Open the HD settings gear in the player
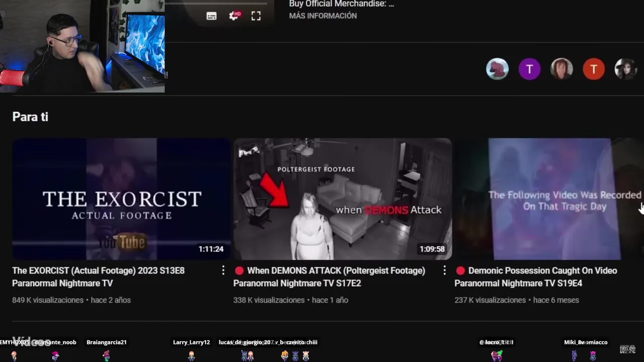Screen dimensions: 644x362 tap(234, 16)
